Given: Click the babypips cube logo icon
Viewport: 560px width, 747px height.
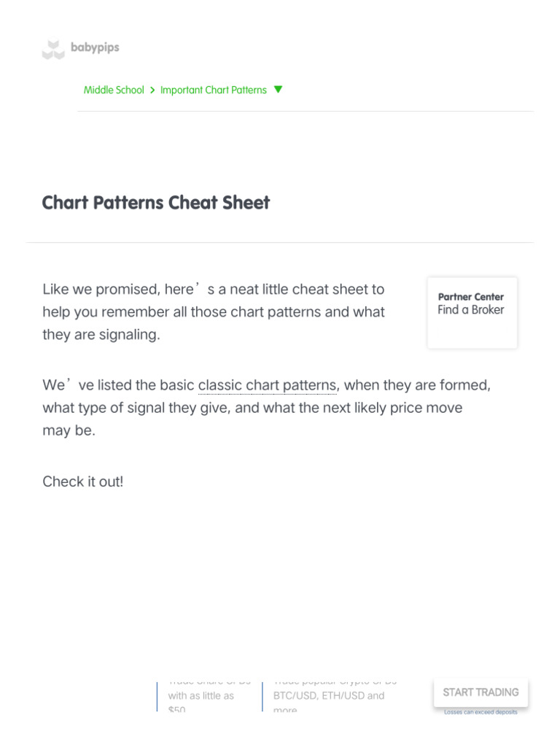Looking at the screenshot, I should click(x=52, y=50).
